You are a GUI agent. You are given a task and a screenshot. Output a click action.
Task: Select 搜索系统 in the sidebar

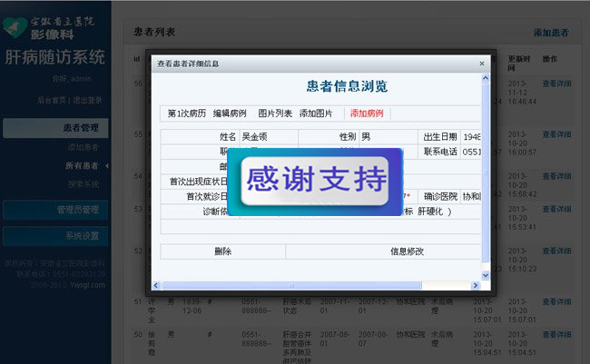pos(84,184)
